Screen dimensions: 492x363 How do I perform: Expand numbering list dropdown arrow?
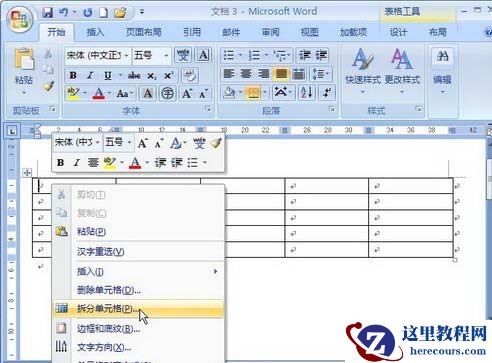266,55
